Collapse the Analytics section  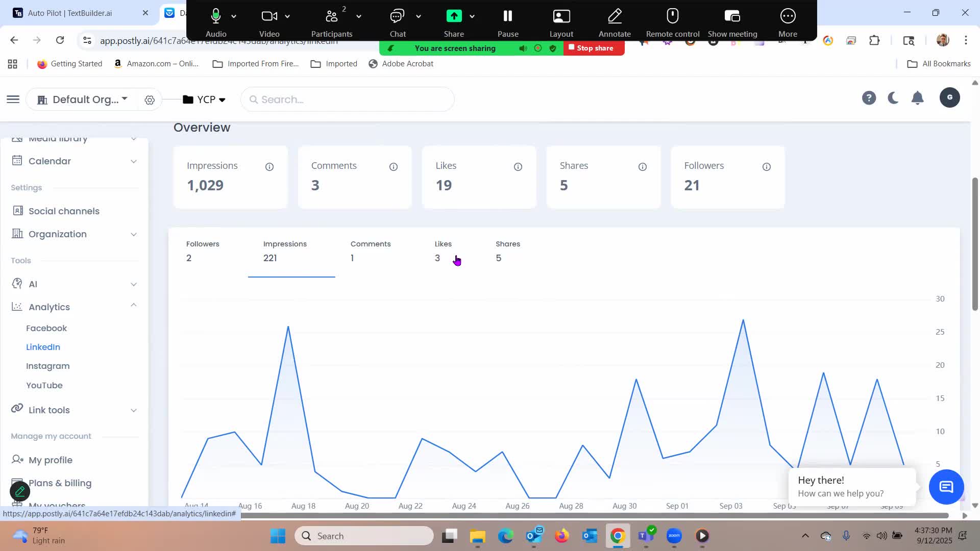[133, 306]
